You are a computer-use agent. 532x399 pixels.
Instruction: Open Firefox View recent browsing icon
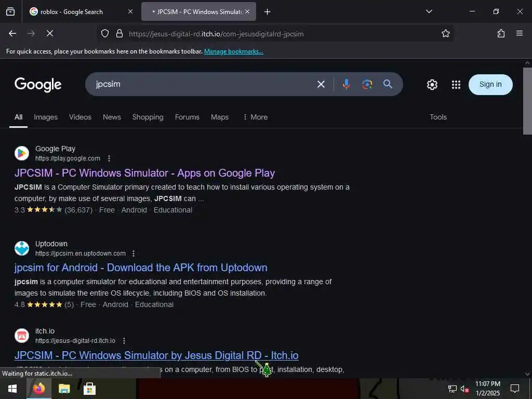(x=10, y=12)
